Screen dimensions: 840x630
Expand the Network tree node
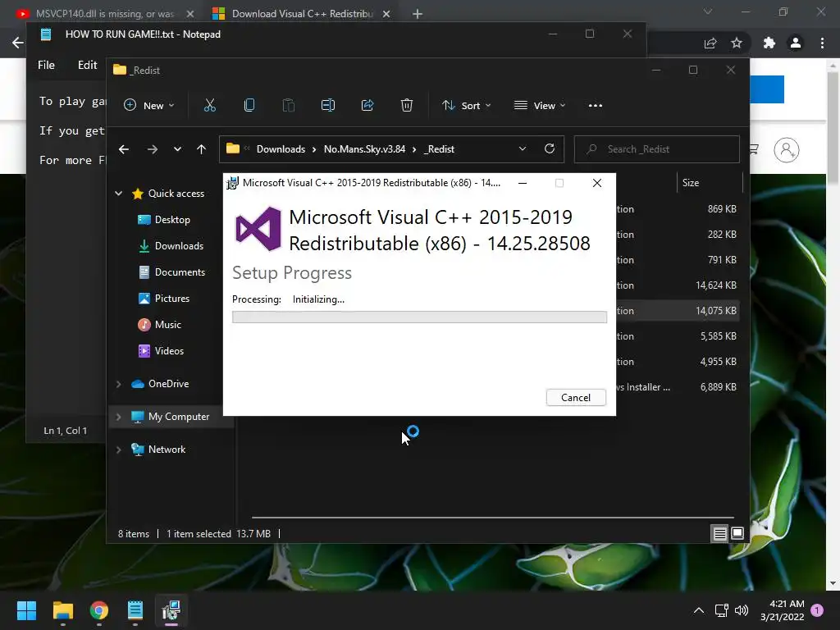[x=118, y=450]
